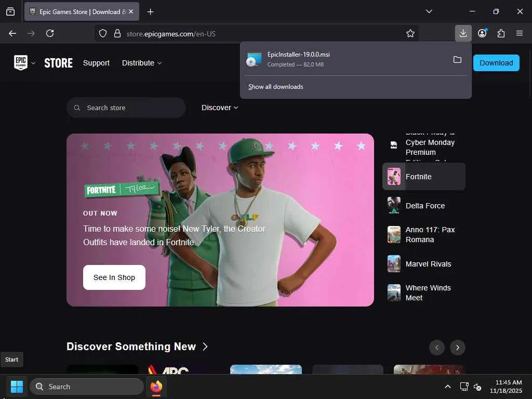Go back to previous page

pyautogui.click(x=12, y=33)
